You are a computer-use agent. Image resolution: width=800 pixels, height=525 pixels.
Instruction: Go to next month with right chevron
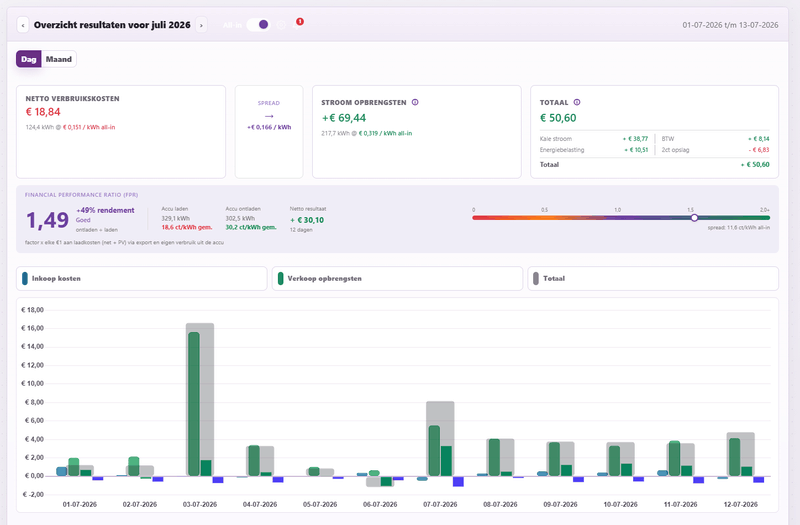202,25
